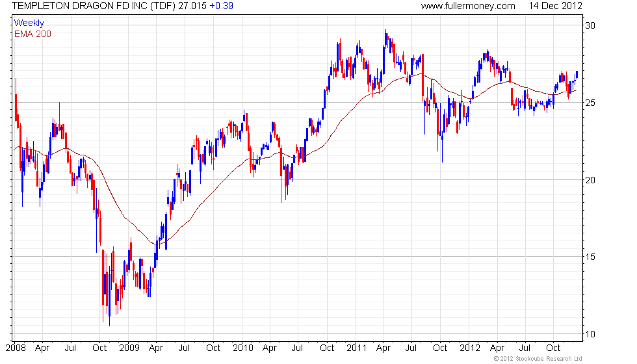Click the "Oct" label immediately preceding "2012"
Viewport: 637px width, 364px height.
click(441, 348)
